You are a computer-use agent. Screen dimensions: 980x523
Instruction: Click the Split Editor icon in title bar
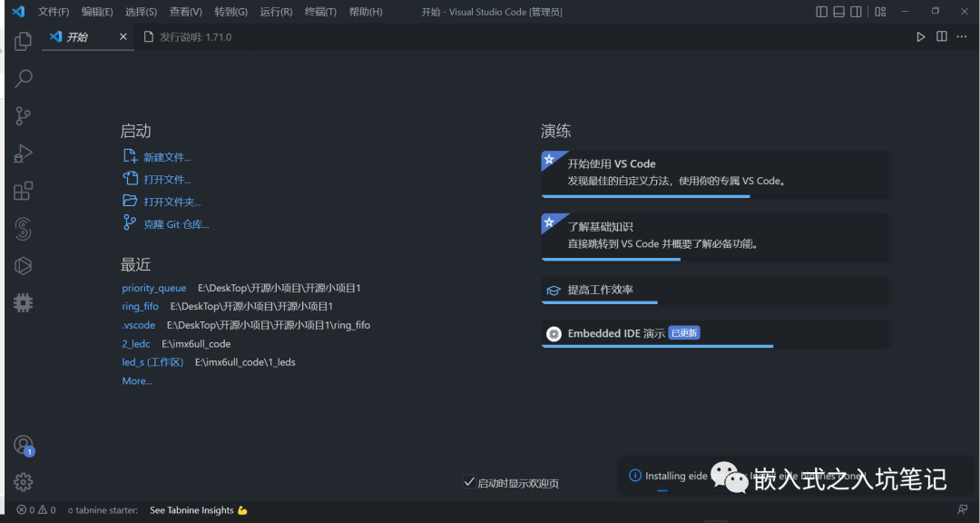tap(941, 36)
